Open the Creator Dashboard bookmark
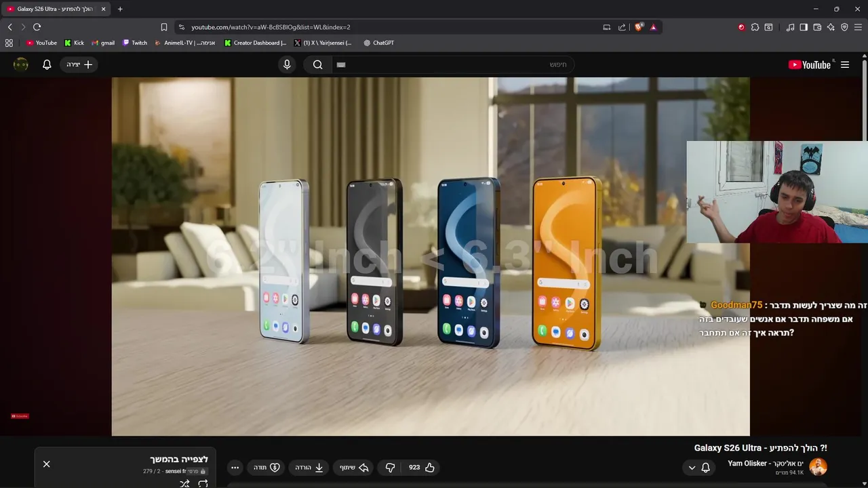 click(x=256, y=43)
